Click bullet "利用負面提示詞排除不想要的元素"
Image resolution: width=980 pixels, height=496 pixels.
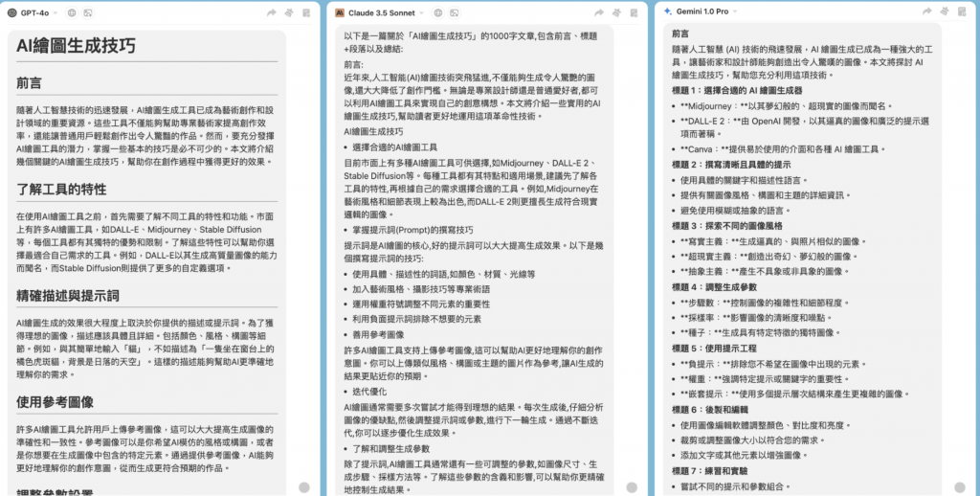tap(416, 319)
